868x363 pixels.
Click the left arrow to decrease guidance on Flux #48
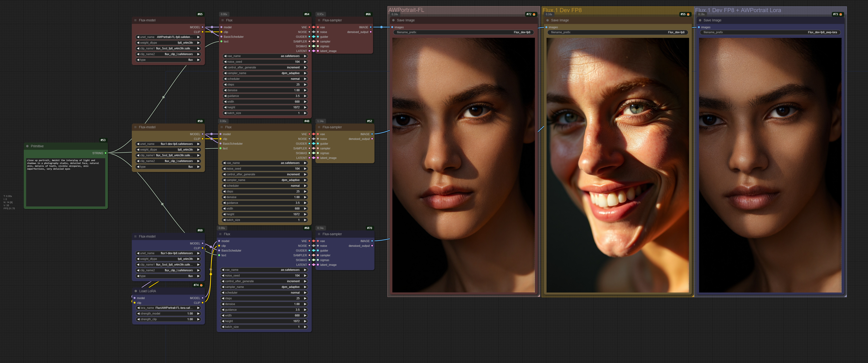point(224,203)
